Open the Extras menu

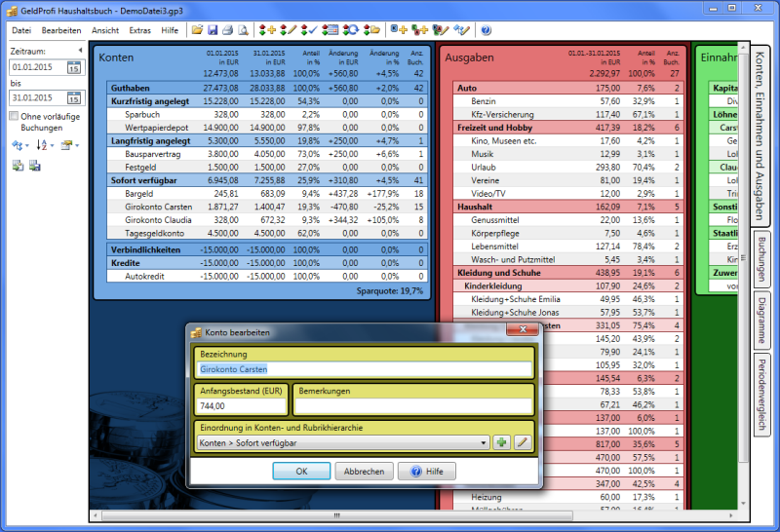point(140,30)
